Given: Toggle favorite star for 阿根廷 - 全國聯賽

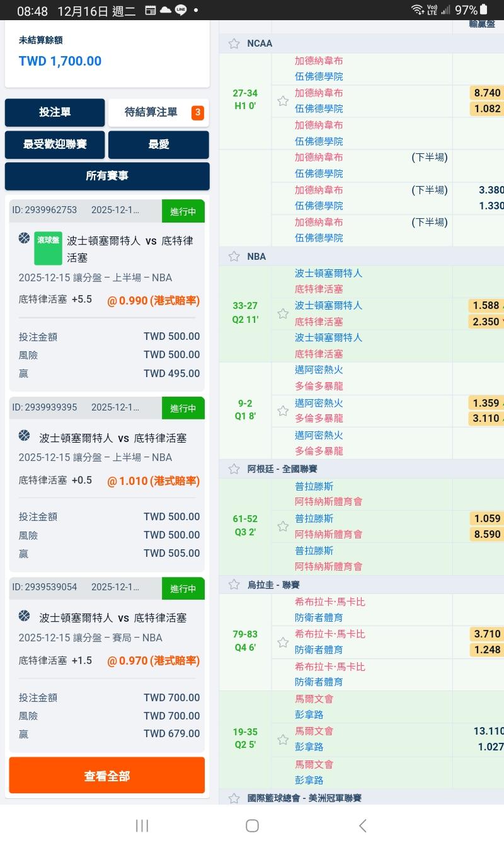Looking at the screenshot, I should point(234,469).
